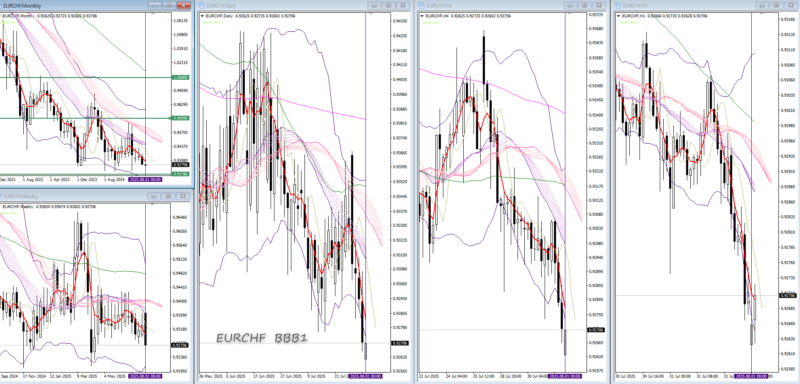The image size is (800, 384).
Task: Click the 0.93160 value on H1 price axis
Action: (788, 19)
